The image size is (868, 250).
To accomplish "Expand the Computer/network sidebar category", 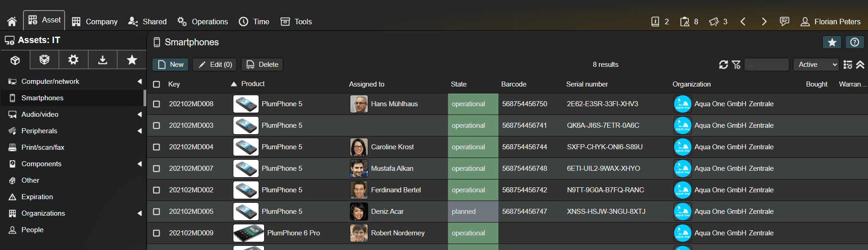I will click(x=139, y=82).
